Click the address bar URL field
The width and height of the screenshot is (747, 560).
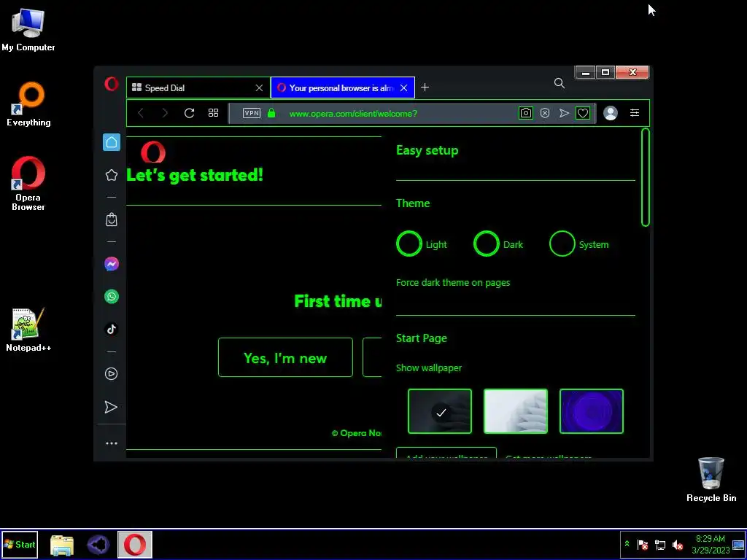point(354,113)
